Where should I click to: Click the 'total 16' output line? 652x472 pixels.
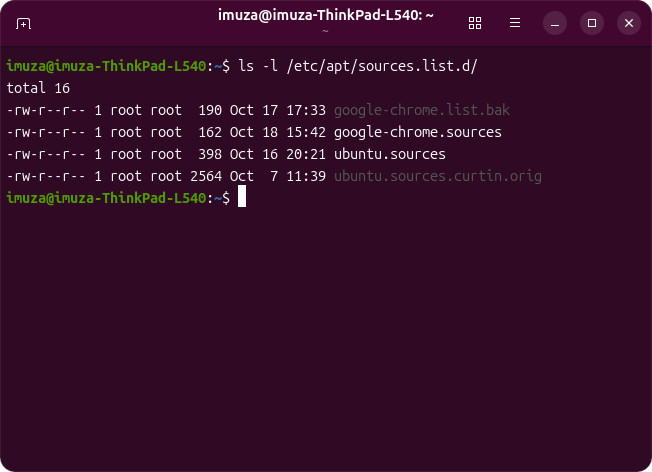38,88
